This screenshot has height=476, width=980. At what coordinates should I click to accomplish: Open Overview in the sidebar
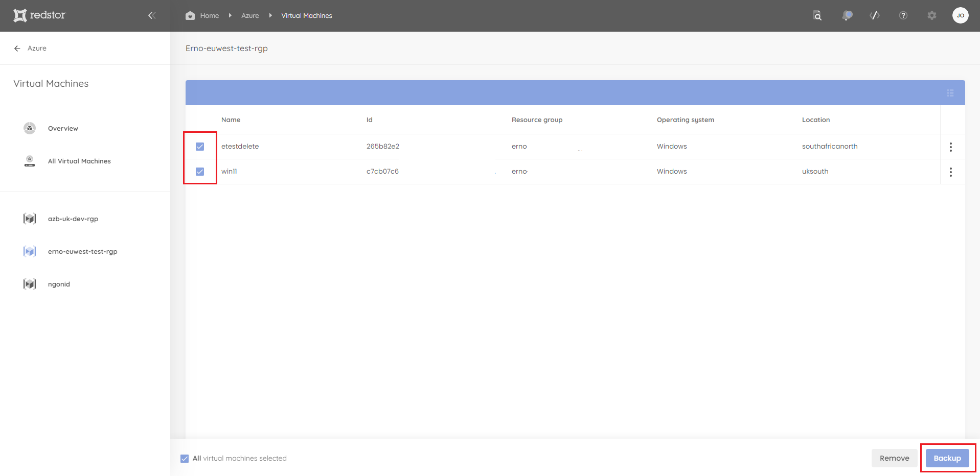tap(63, 129)
